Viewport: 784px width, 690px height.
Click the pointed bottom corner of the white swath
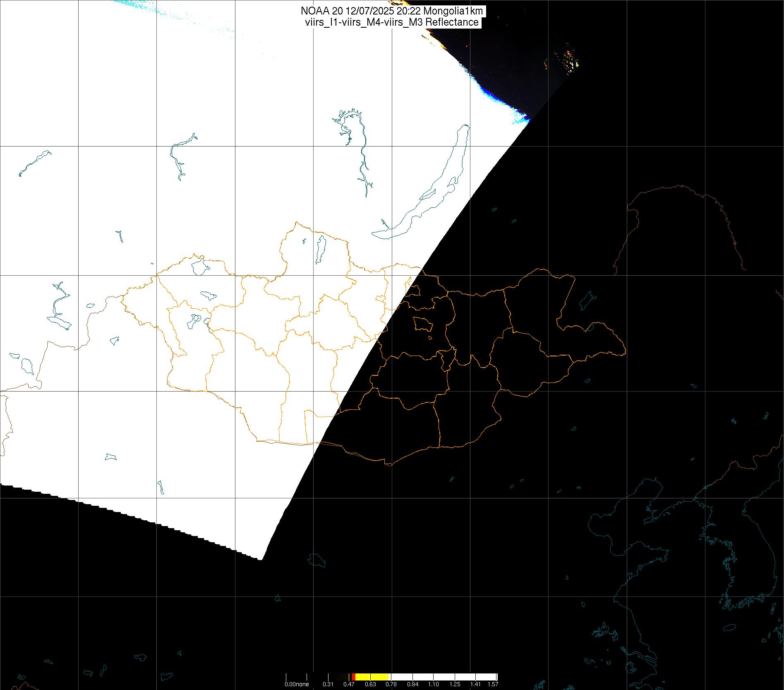tap(260, 559)
